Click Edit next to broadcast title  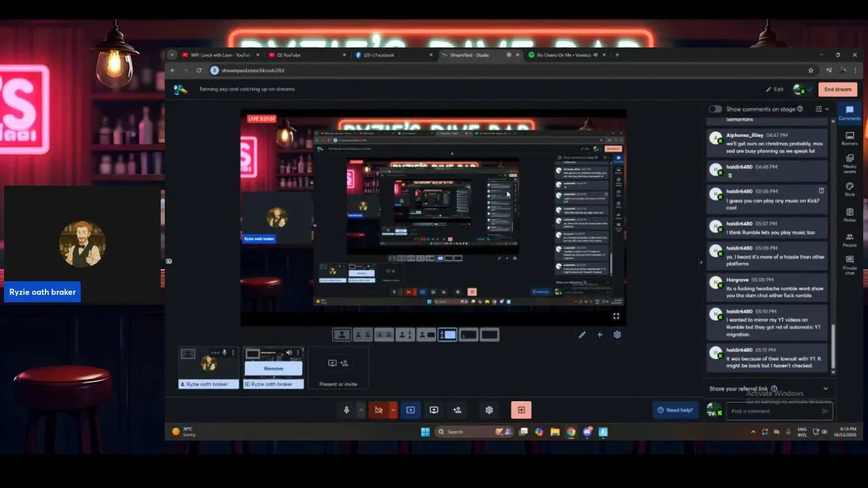[774, 89]
